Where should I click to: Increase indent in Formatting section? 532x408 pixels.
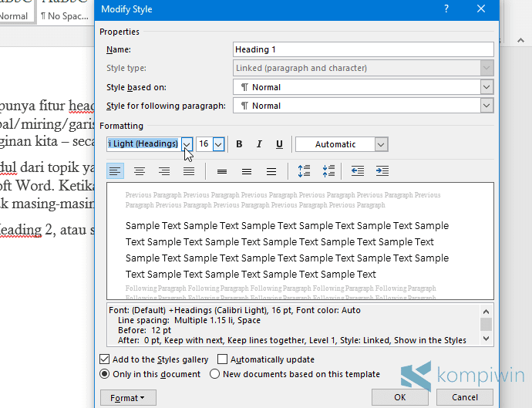pyautogui.click(x=382, y=170)
